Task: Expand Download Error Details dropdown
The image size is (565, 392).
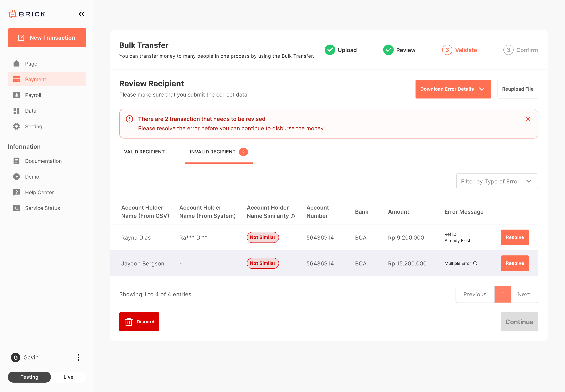Action: tap(453, 89)
